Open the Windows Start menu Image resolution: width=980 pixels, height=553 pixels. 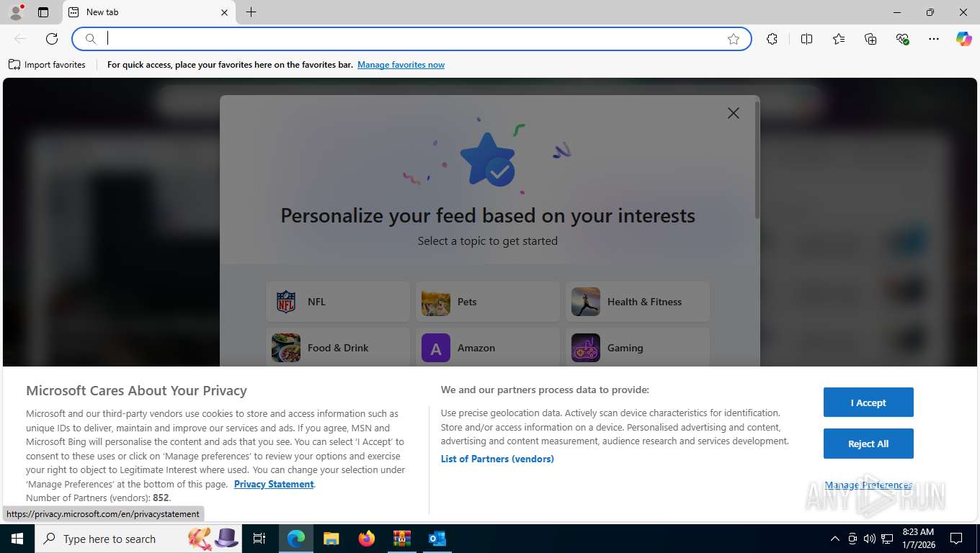coord(17,539)
